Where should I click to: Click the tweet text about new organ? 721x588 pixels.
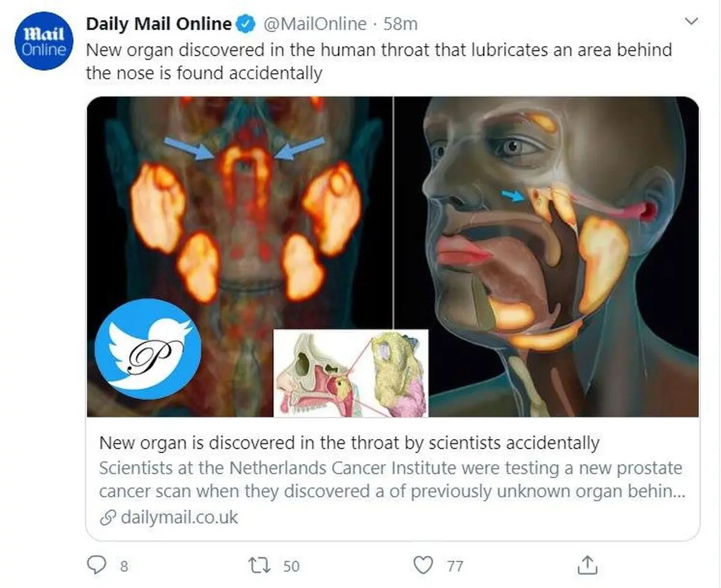click(379, 61)
